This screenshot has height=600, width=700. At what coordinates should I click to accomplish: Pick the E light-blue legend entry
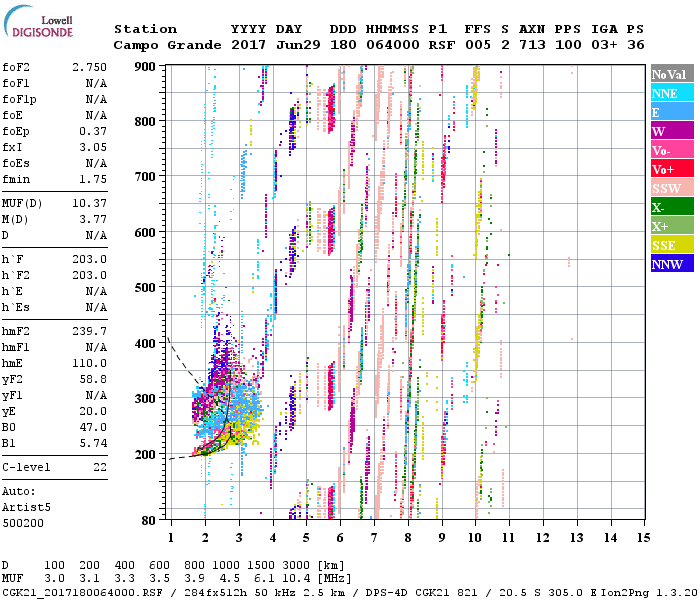coord(671,112)
